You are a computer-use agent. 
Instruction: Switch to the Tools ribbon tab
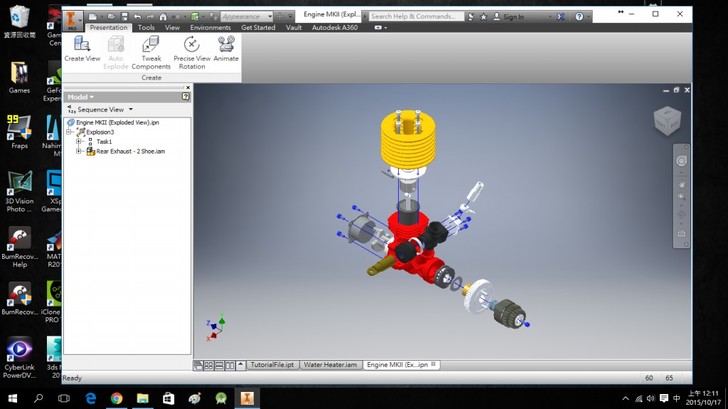(x=146, y=28)
